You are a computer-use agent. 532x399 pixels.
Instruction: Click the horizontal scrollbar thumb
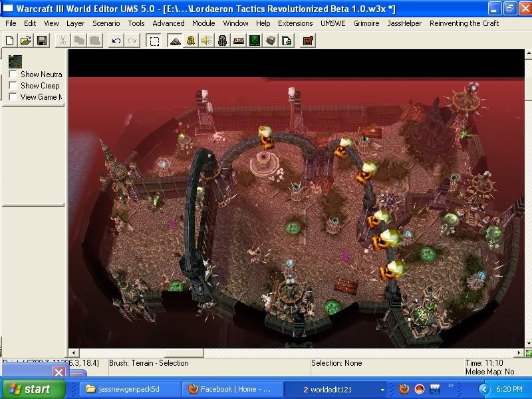[184, 353]
